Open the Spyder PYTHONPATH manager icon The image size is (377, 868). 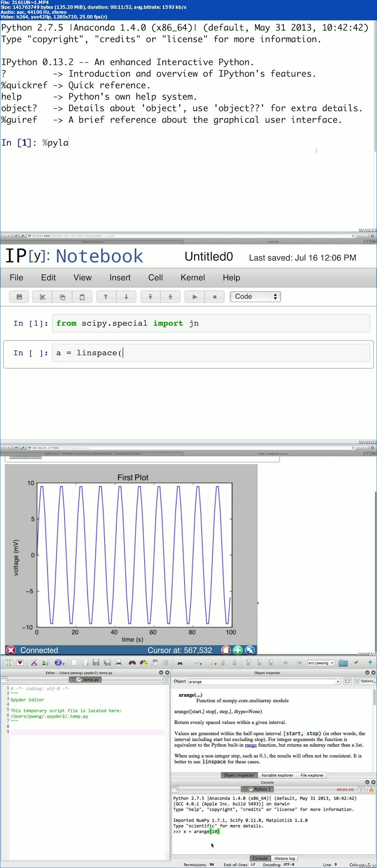(x=45, y=663)
